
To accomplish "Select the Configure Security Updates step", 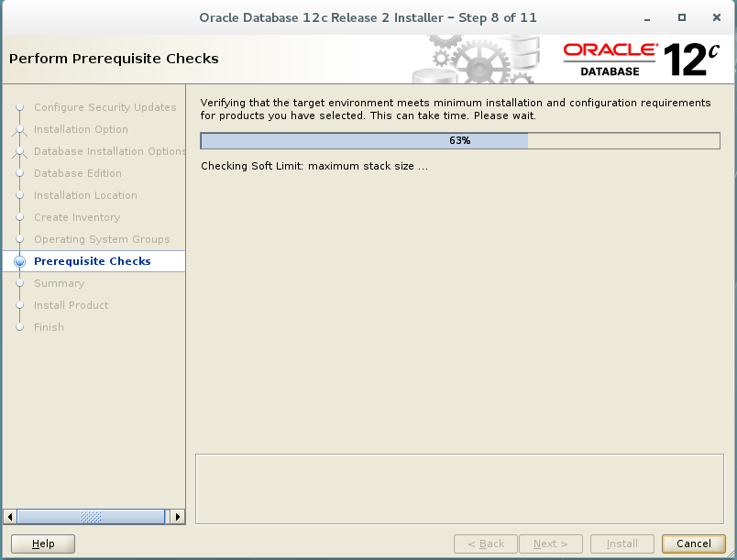I will [x=104, y=107].
